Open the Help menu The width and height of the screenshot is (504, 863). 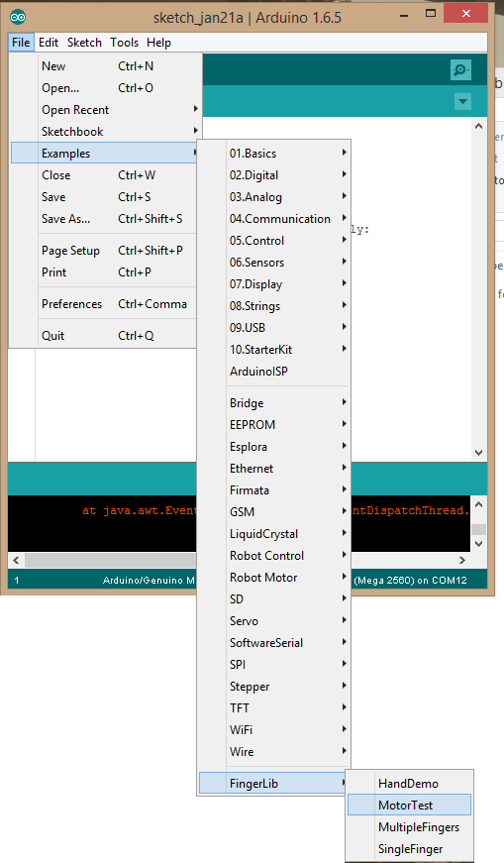coord(159,43)
